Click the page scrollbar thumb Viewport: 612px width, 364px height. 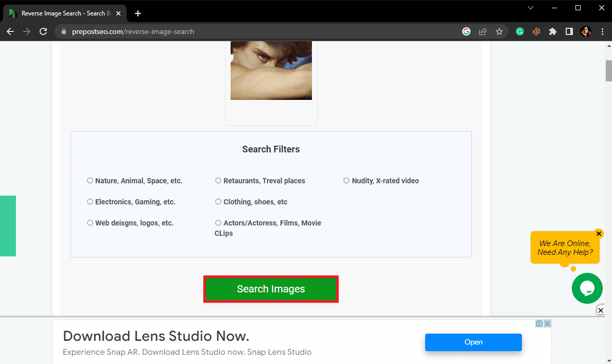tap(608, 71)
